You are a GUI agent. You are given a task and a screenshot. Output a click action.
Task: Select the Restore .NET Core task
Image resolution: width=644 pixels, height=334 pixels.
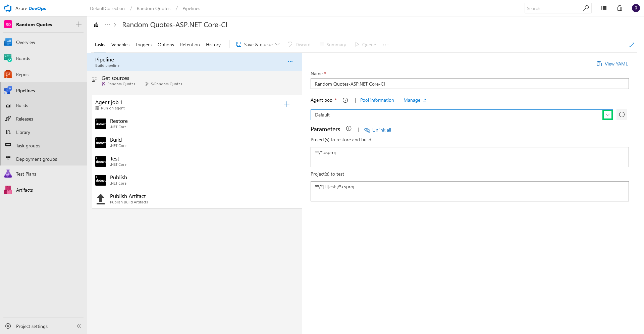pyautogui.click(x=197, y=124)
